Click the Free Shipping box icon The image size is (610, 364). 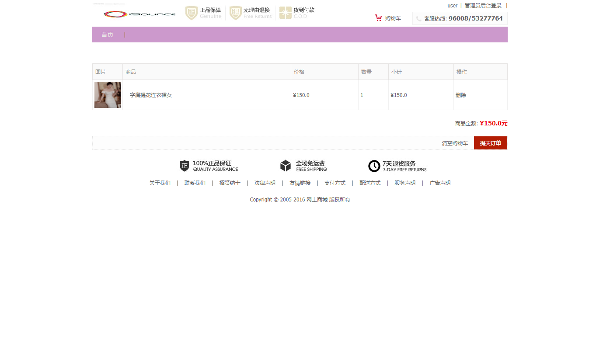286,166
